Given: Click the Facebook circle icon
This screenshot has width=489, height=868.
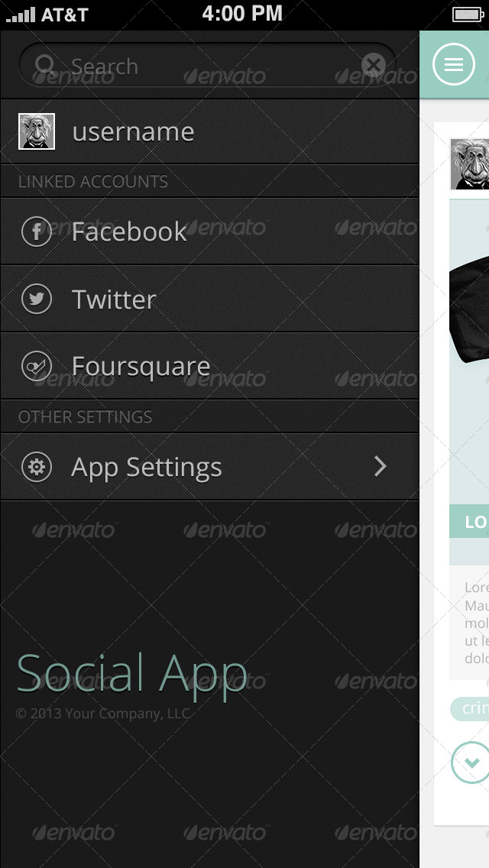Looking at the screenshot, I should click(x=37, y=232).
